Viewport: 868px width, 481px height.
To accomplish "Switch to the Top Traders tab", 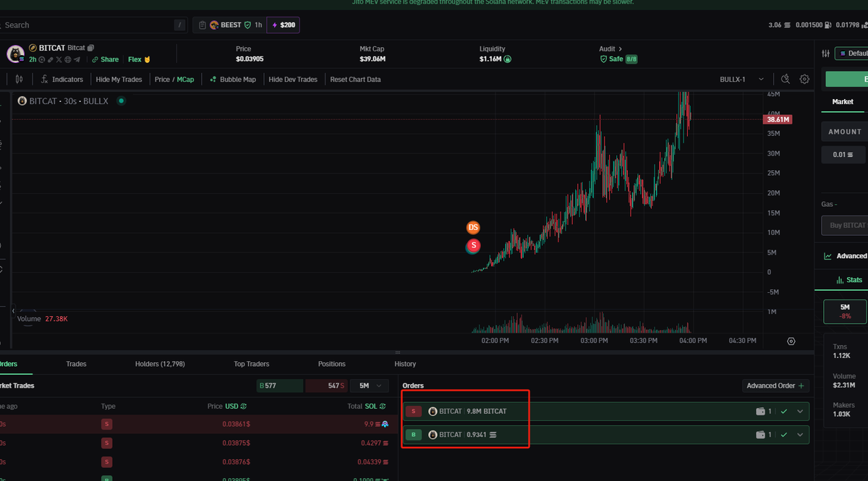I will point(251,364).
